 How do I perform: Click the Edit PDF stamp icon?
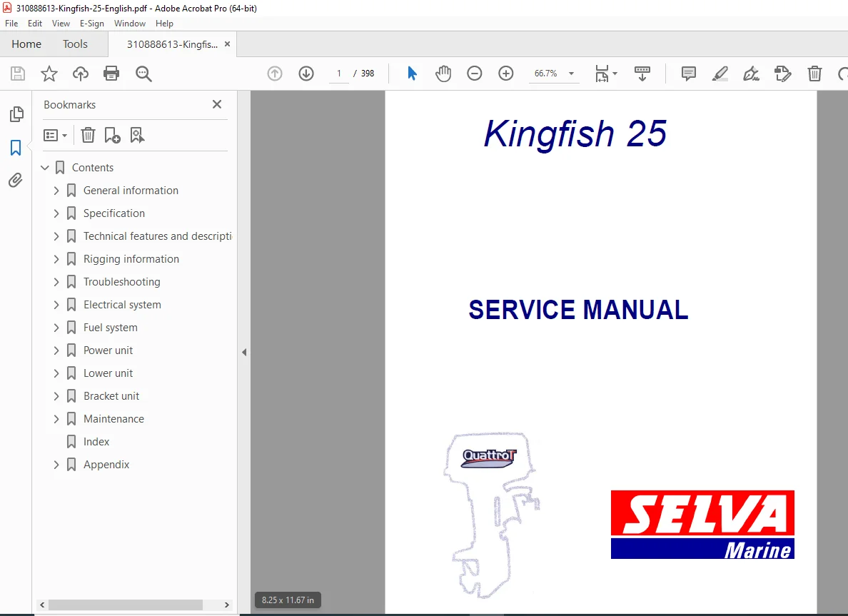pyautogui.click(x=782, y=74)
